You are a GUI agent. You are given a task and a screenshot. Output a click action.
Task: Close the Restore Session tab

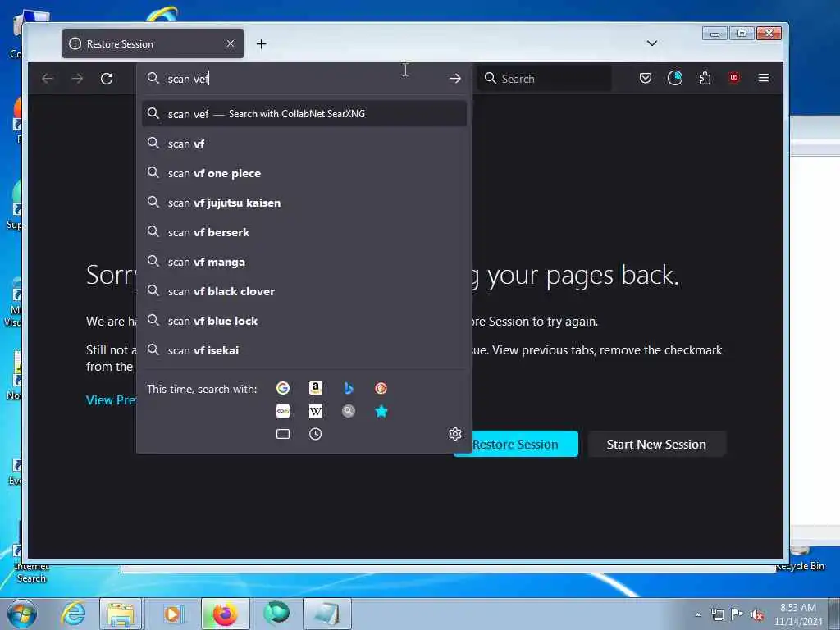pos(231,43)
